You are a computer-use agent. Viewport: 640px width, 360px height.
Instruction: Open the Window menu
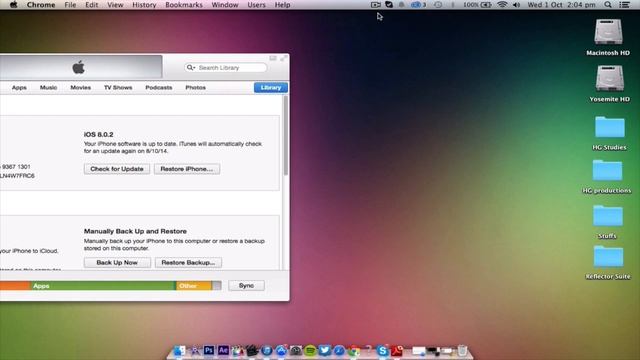click(225, 5)
